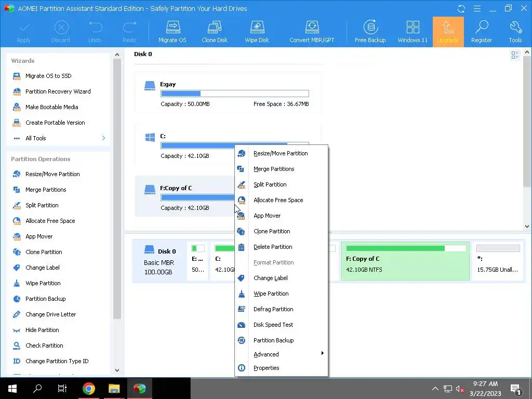Open Clone Disk from the toolbar
The image size is (532, 399).
pos(215,32)
